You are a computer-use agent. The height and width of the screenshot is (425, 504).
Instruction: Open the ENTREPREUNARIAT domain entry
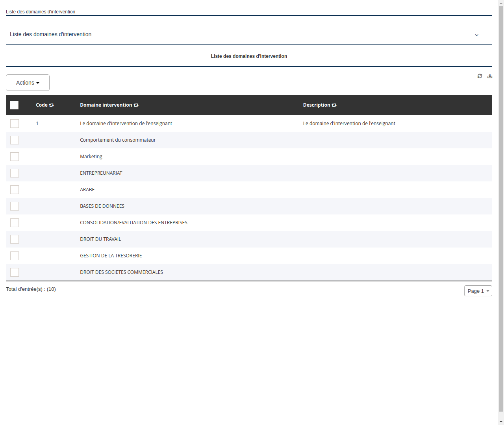101,173
